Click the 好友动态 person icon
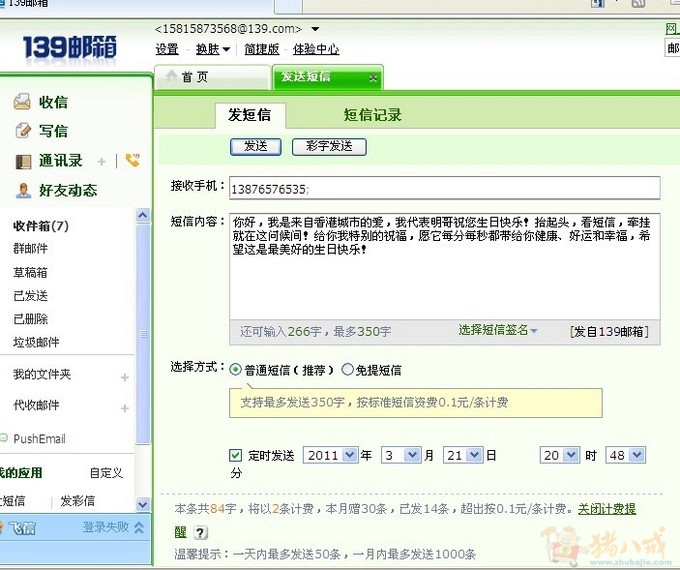Screen dimensions: 680x570 23,190
